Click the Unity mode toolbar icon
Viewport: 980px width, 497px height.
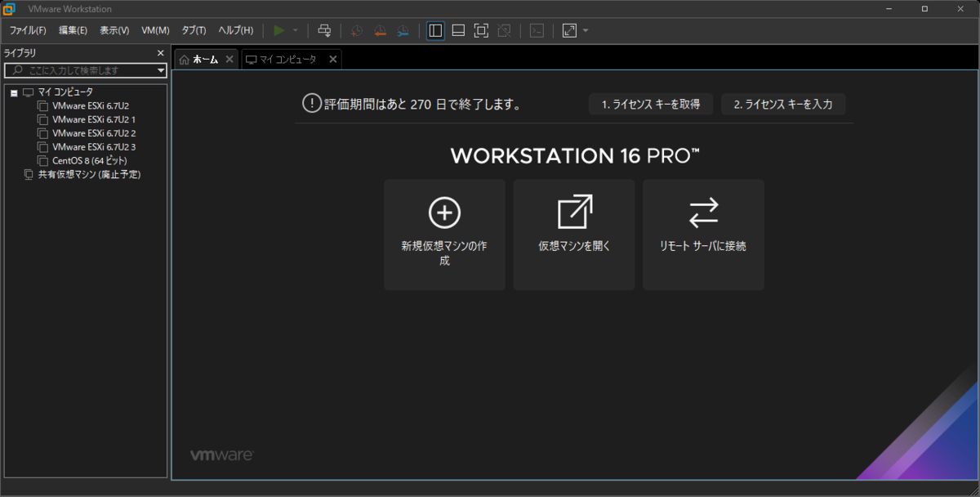click(504, 30)
